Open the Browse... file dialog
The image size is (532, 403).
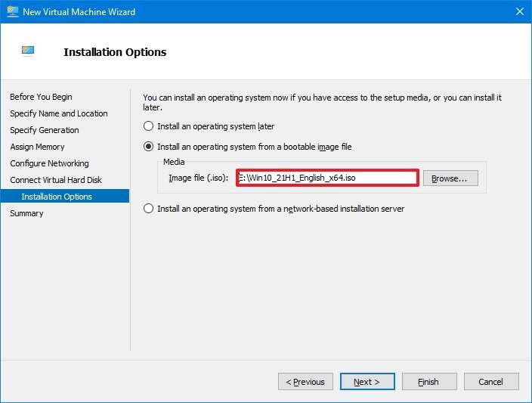pyautogui.click(x=450, y=178)
